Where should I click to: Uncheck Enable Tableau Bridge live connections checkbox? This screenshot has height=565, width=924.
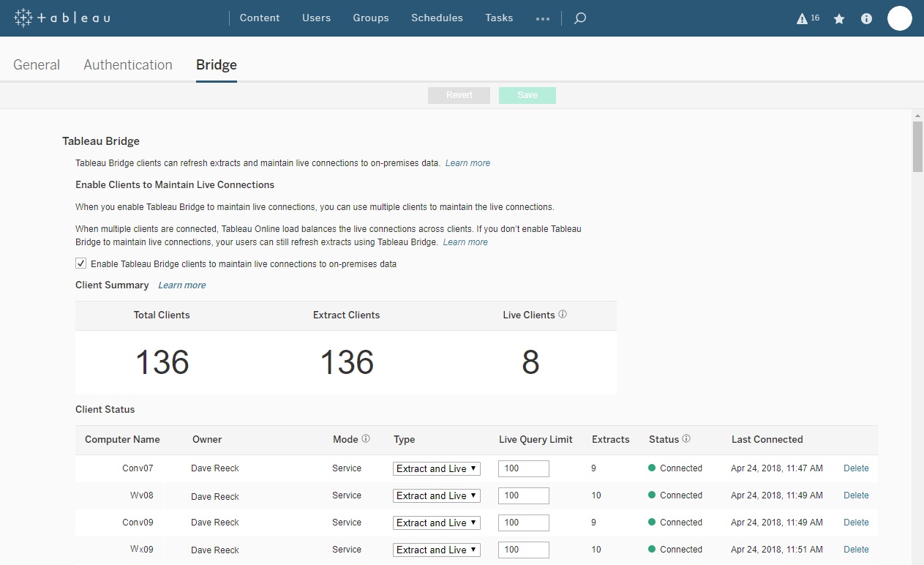81,263
